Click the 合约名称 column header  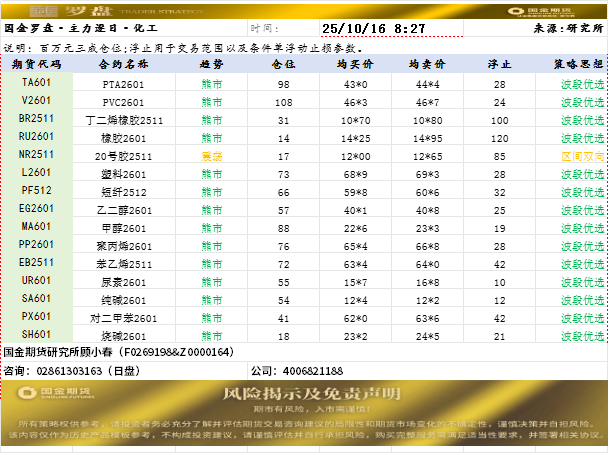124,64
